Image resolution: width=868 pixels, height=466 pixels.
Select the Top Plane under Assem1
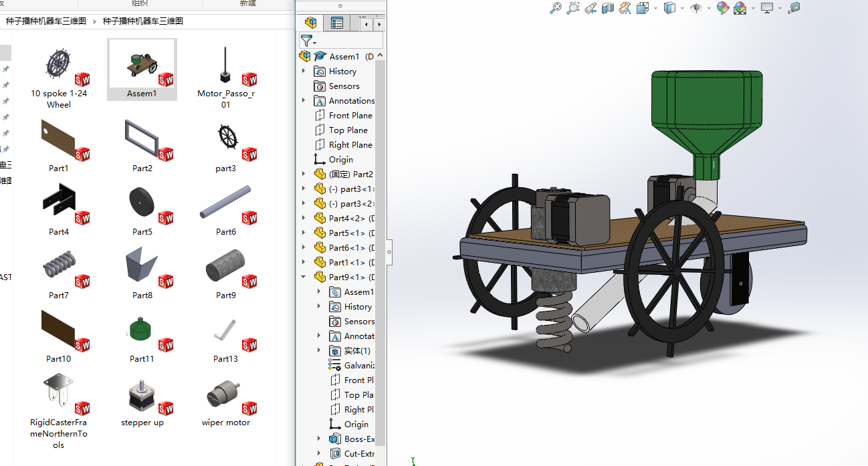(348, 130)
